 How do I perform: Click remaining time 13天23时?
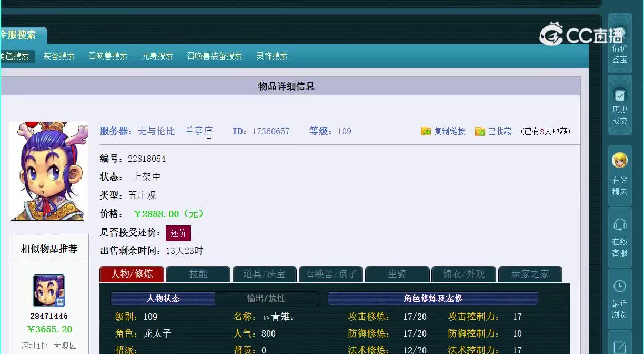(x=184, y=251)
